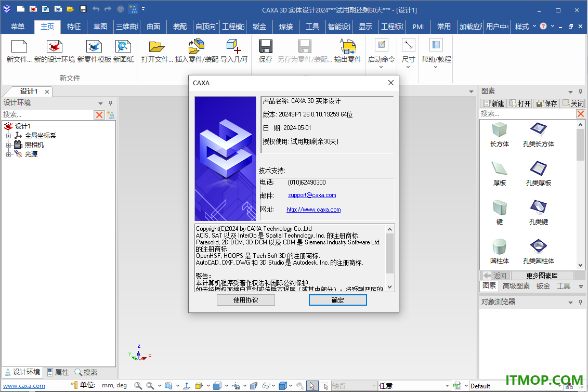Open 打开文件 folder icon in ribbon
The width and height of the screenshot is (588, 392).
157,47
